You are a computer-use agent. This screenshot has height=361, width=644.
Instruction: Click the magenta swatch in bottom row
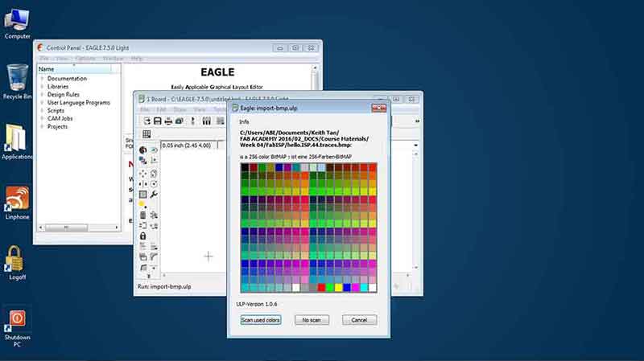(356, 288)
